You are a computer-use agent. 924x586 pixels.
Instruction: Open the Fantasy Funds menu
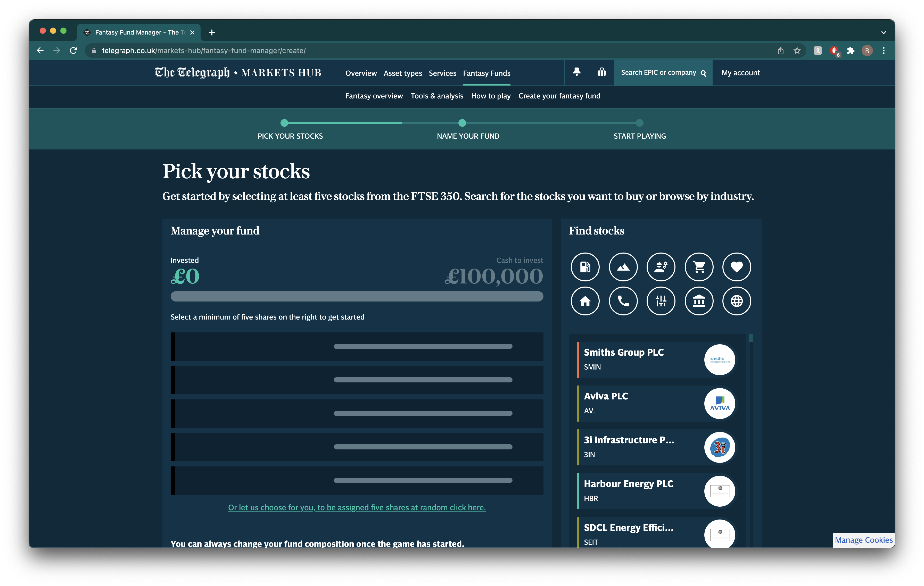point(486,73)
